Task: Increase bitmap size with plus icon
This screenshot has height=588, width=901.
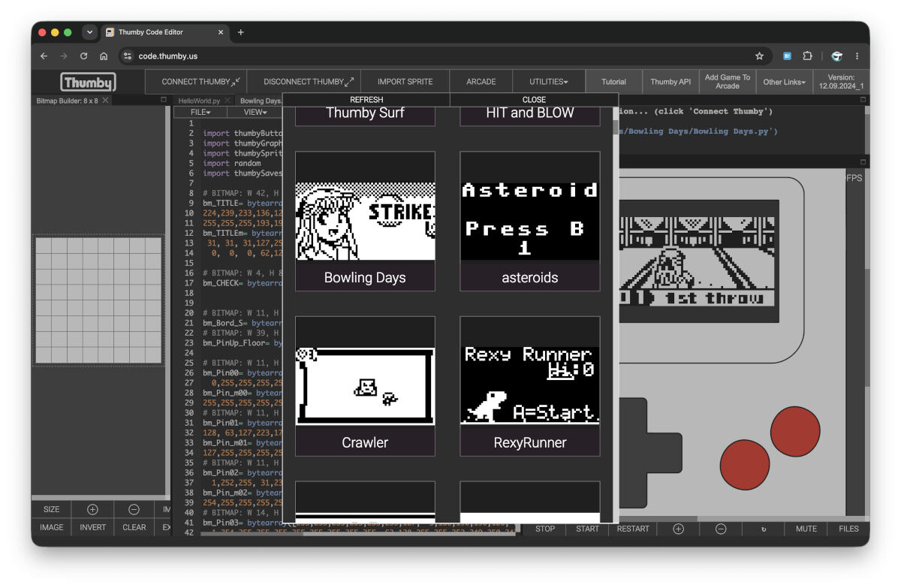Action: point(93,509)
